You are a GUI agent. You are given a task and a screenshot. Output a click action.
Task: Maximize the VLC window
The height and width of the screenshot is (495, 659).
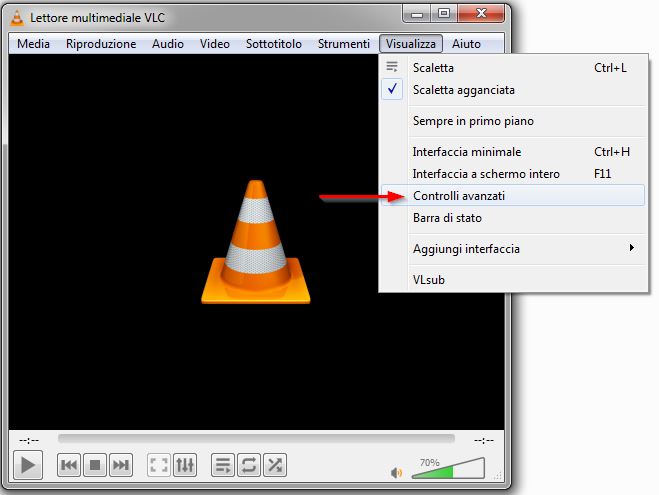pos(444,14)
